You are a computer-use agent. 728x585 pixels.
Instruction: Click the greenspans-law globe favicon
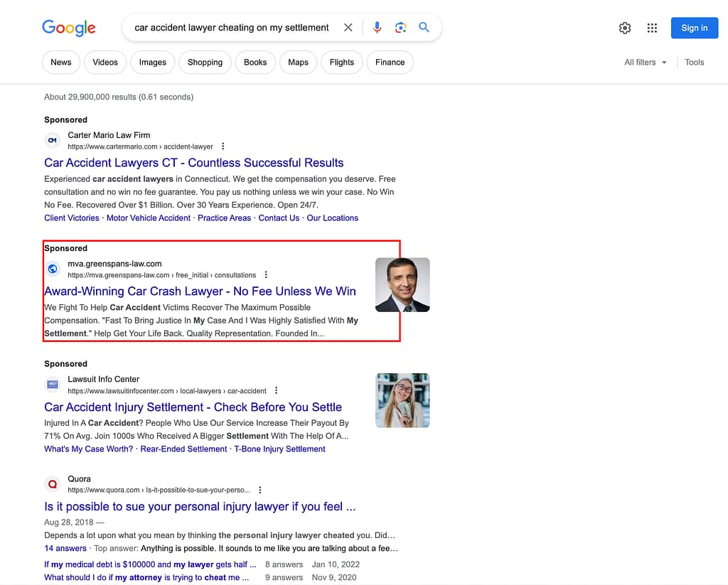(x=53, y=269)
